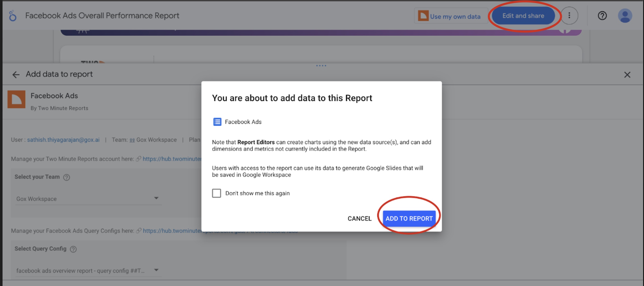Check Don't show me this again
Screen dimensions: 644x286
(217, 193)
